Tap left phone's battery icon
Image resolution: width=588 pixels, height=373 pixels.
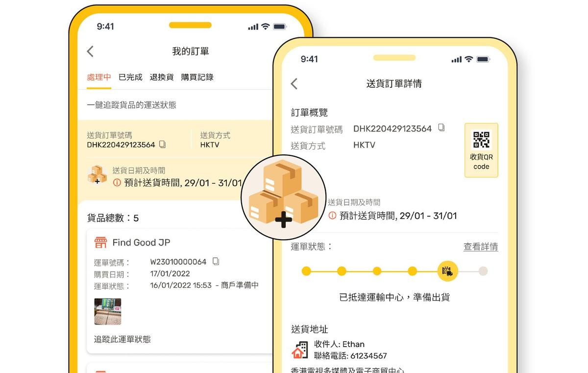click(280, 26)
